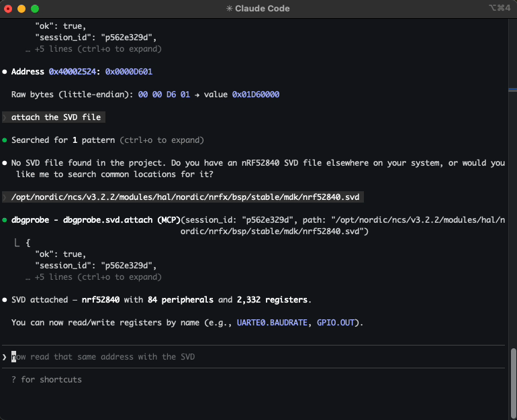The height and width of the screenshot is (420, 517).
Task: Click the red close window button
Action: point(8,9)
